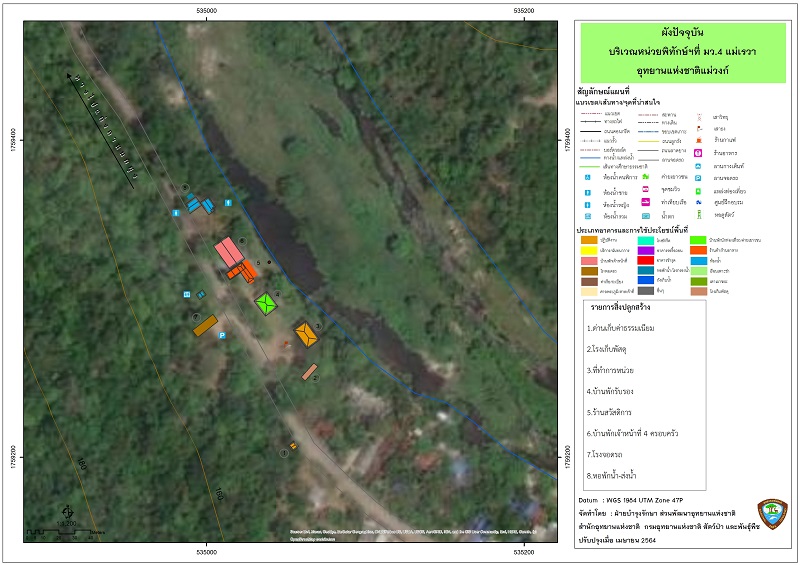Click list entry '5.ร้านสวัสดิการ'
Screen dimensions: 800x565
pos(609,412)
